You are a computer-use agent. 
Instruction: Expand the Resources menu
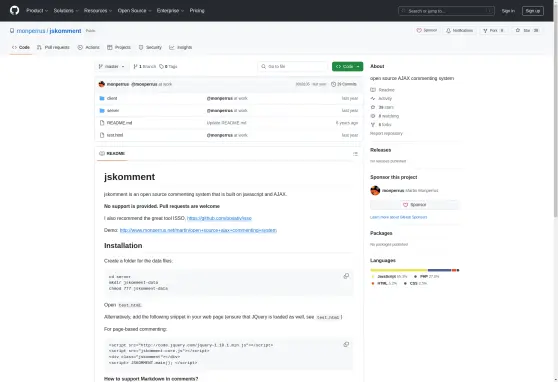pyautogui.click(x=98, y=11)
